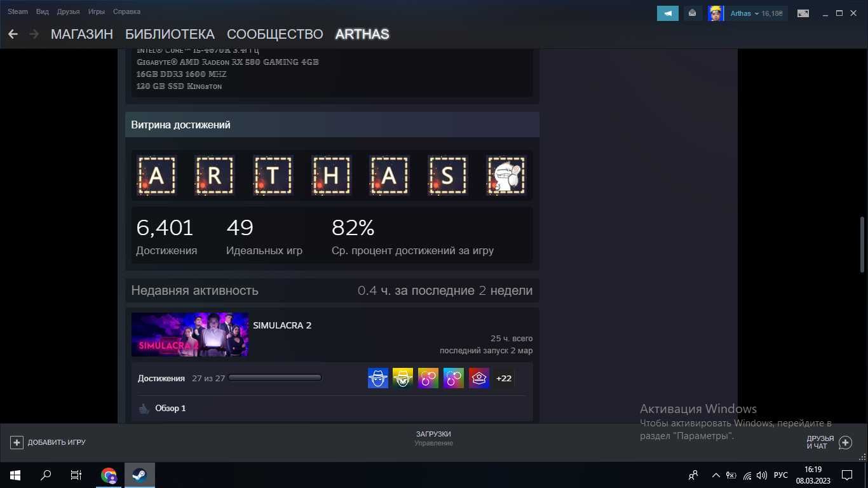Viewport: 868px width, 488px height.
Task: Open ДРУЗЬЯ И ЧАТ panel
Action: [x=820, y=442]
